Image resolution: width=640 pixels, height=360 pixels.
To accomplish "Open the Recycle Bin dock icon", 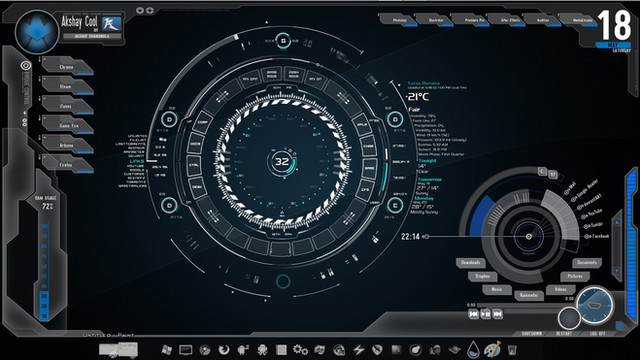I will click(x=512, y=350).
